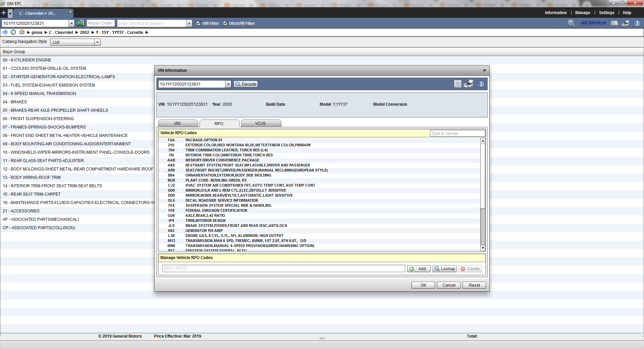Open the Information menu

pyautogui.click(x=555, y=13)
